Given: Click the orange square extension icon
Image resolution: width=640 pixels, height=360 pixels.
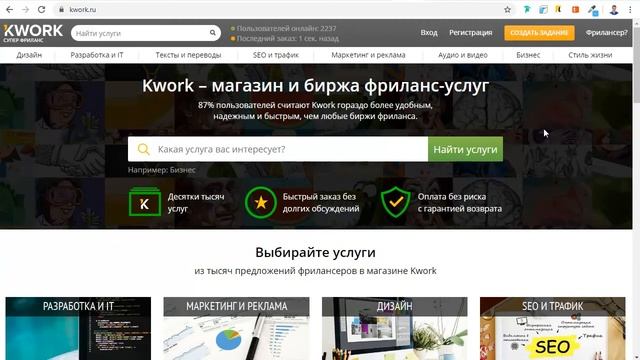Looking at the screenshot, I should coord(576,9).
